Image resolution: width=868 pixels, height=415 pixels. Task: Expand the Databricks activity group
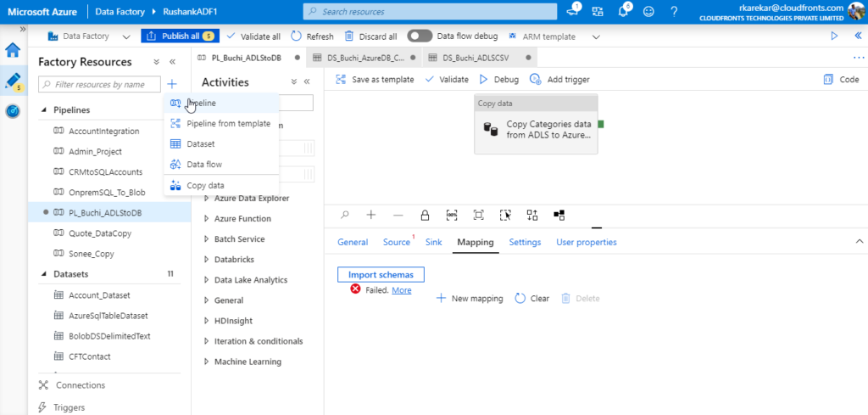(x=206, y=260)
